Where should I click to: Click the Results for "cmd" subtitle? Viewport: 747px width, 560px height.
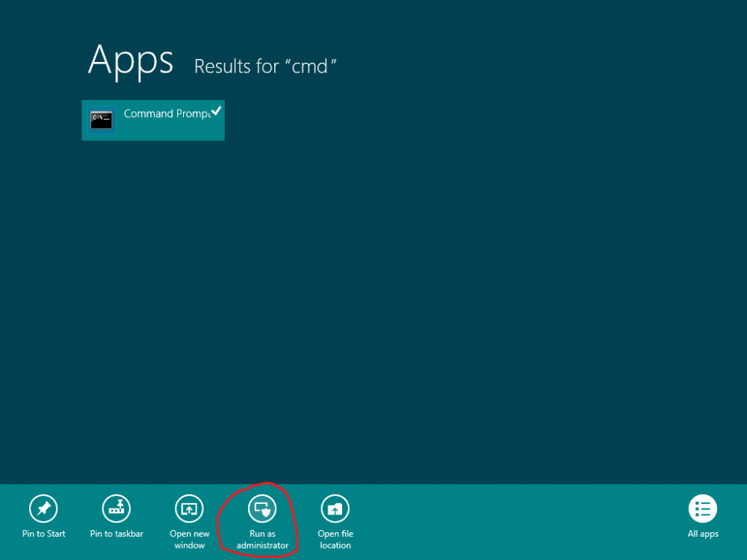pos(265,66)
